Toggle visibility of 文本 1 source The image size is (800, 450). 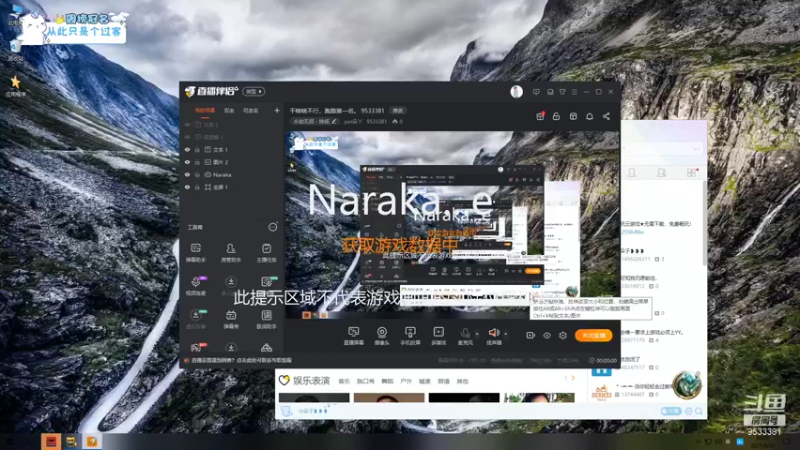point(187,150)
